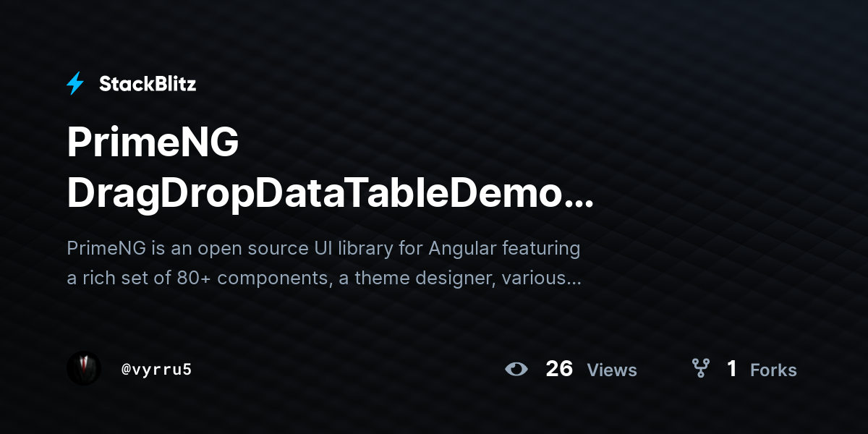Click the 1 fork count number
This screenshot has width=868, height=434.
pyautogui.click(x=732, y=369)
